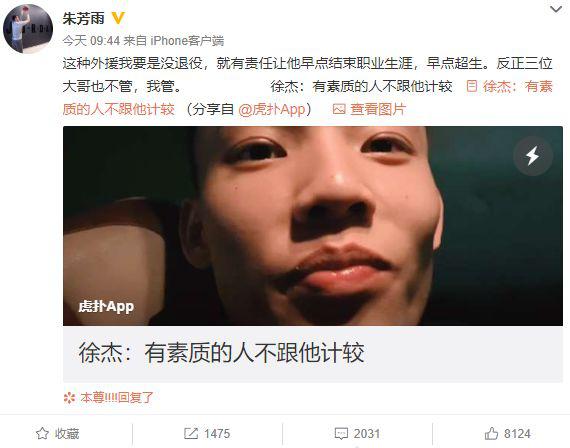This screenshot has height=448, width=570.
Task: Click the article card title 徐杰:有素质的人不跟他计较
Action: (221, 353)
